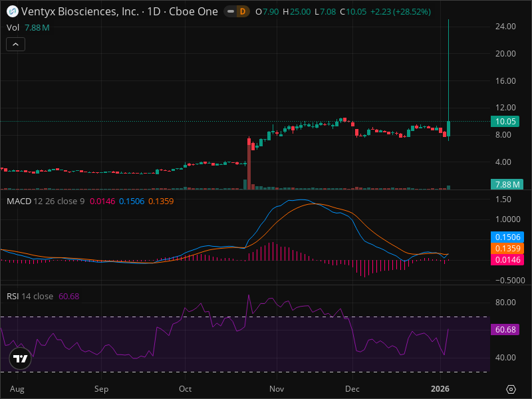Click the gray market status pill indicator

click(231, 11)
